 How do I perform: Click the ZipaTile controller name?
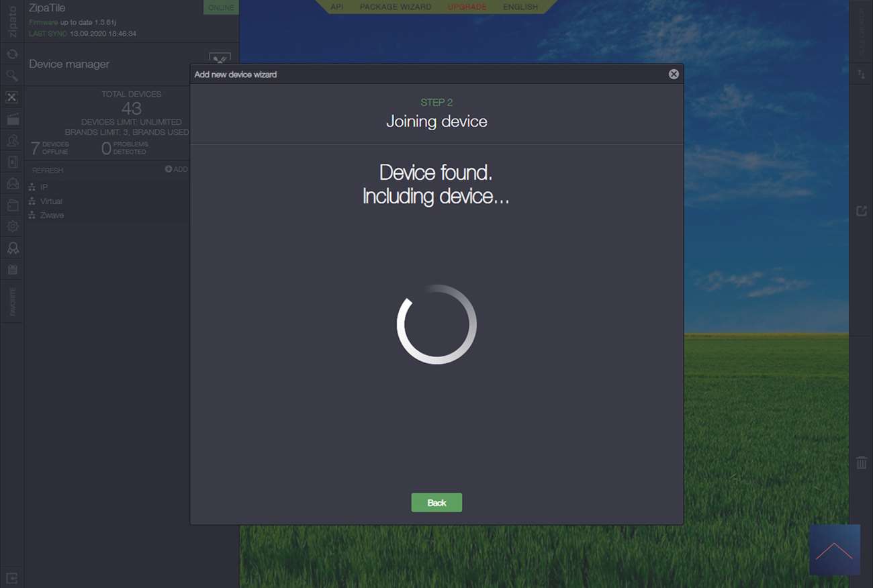47,8
